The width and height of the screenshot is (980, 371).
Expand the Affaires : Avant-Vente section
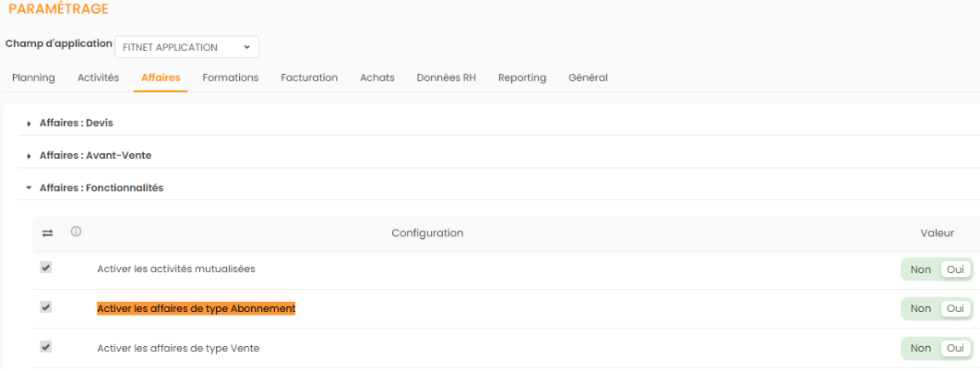click(x=95, y=155)
